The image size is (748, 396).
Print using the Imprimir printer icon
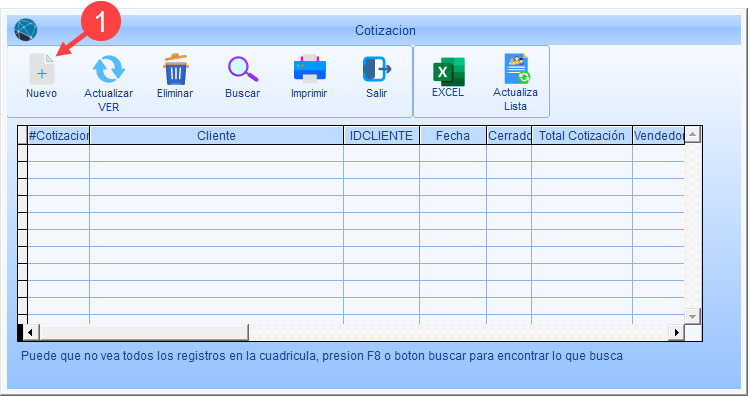310,69
